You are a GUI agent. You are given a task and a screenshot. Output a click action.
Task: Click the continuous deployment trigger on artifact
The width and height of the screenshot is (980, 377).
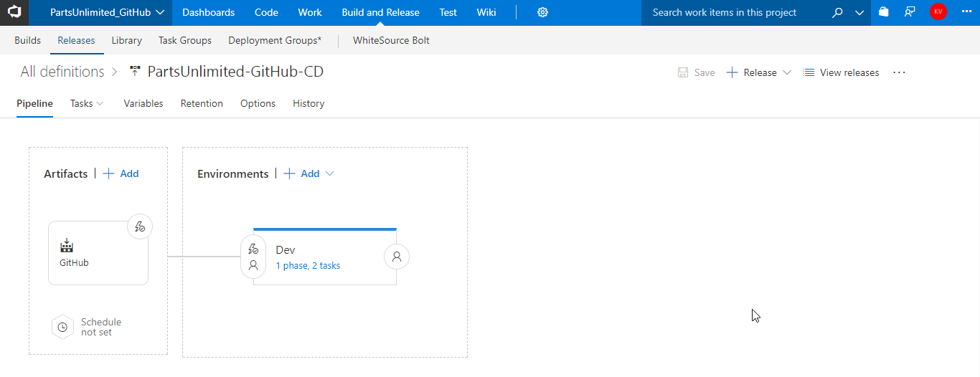140,226
